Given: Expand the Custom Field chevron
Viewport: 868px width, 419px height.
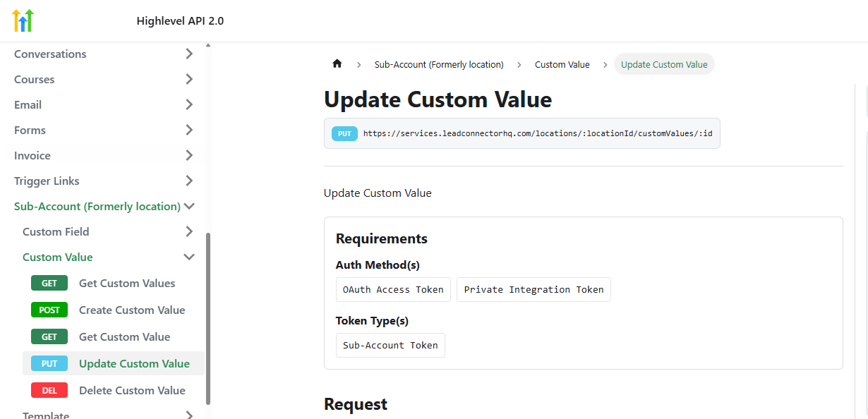Looking at the screenshot, I should [189, 232].
